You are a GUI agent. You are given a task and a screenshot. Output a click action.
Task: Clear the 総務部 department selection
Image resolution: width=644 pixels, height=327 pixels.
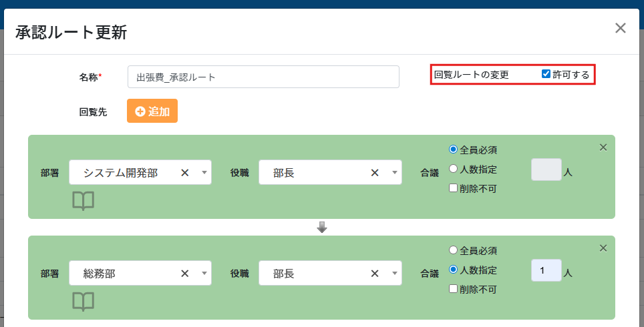[185, 274]
